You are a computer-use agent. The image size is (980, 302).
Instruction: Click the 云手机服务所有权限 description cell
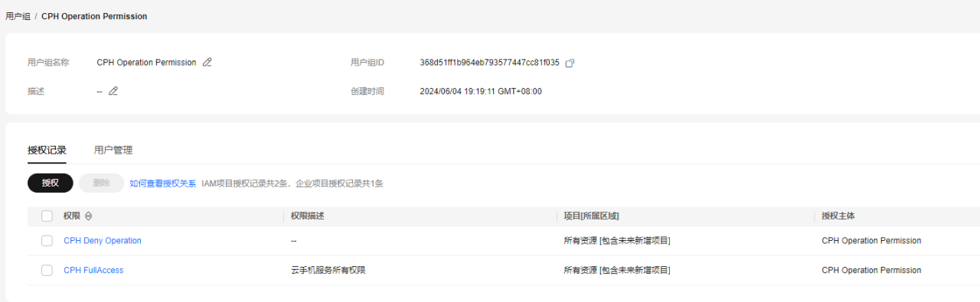[328, 271]
